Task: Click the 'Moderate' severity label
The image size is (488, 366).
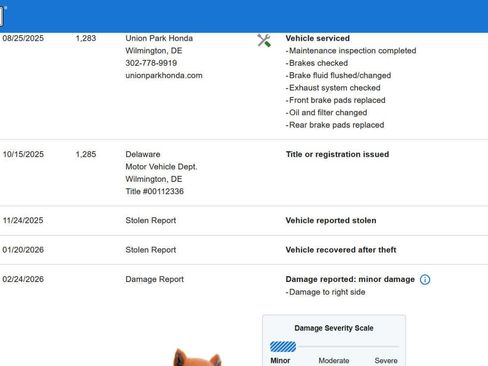Action: pos(334,361)
